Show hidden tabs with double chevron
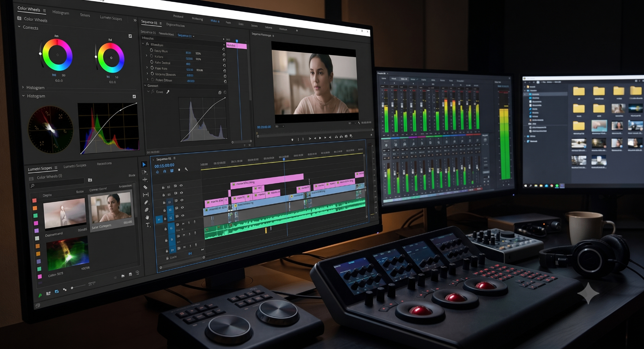The height and width of the screenshot is (349, 644). pos(135,20)
